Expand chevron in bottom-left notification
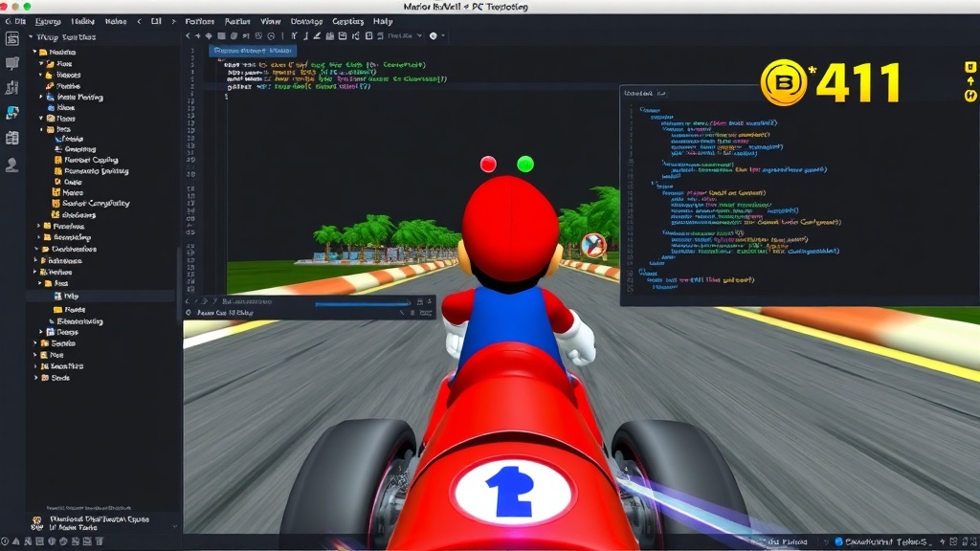The height and width of the screenshot is (551, 980). (174, 526)
